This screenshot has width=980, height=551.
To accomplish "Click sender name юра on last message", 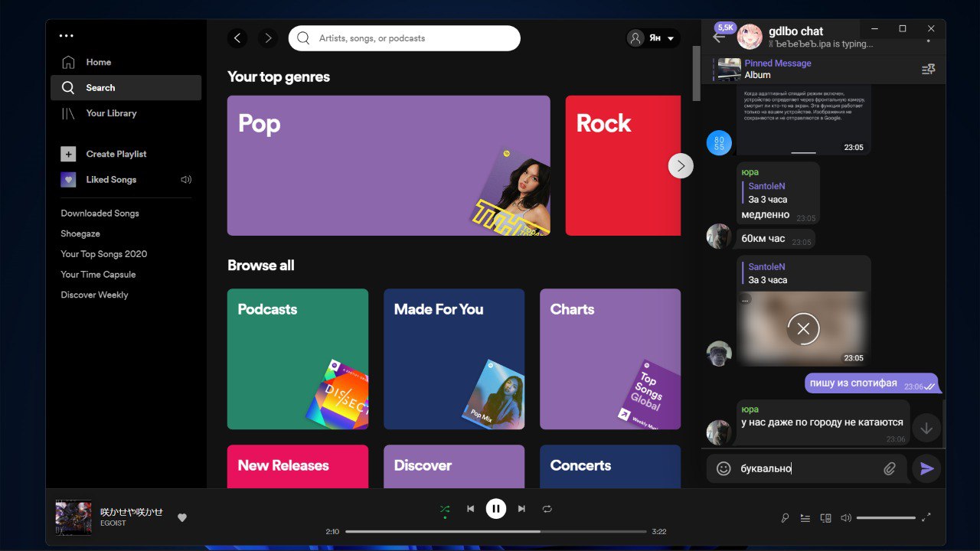I will (x=750, y=409).
